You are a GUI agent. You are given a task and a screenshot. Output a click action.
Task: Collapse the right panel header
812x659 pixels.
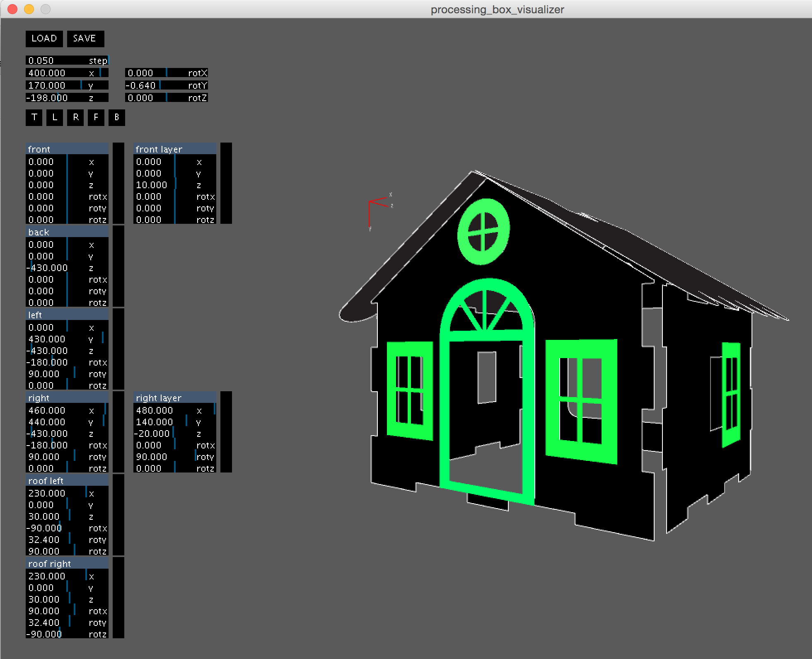67,397
